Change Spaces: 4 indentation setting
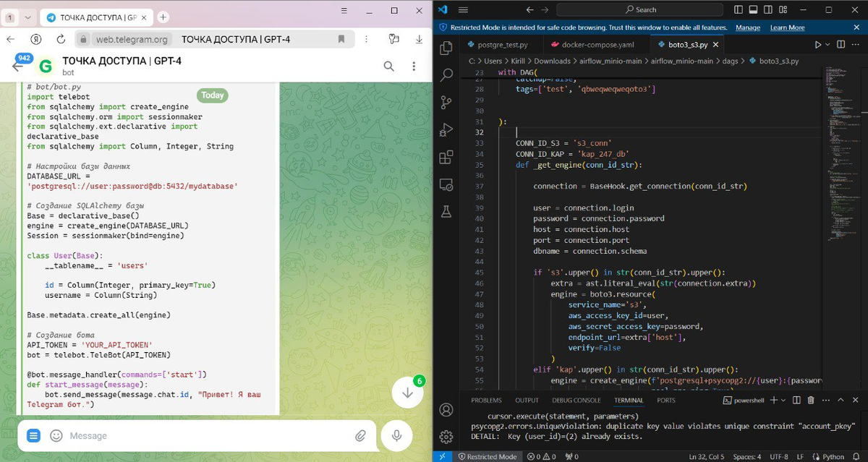Image resolution: width=868 pixels, height=462 pixels. coord(746,456)
